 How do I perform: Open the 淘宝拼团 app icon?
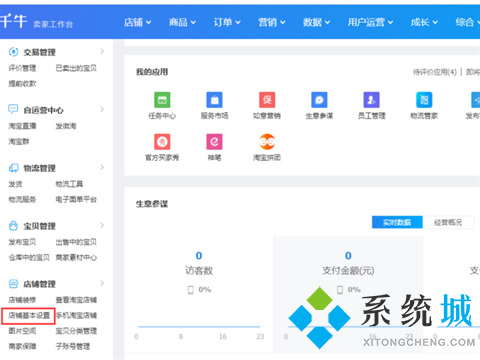coord(267,142)
